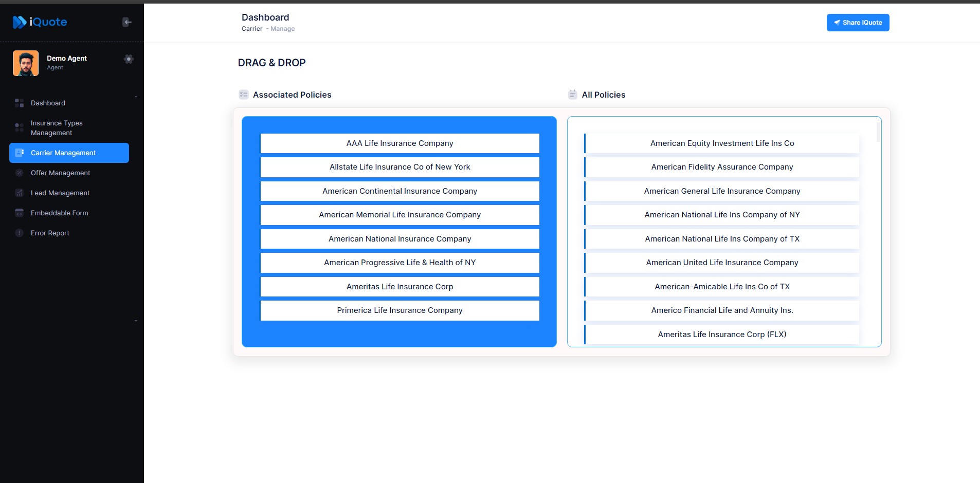
Task: Select AAA Life Insurance Company card
Action: [x=400, y=143]
